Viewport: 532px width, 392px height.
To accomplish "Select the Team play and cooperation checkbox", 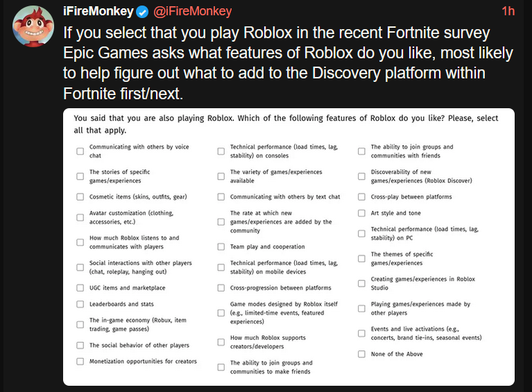I will pyautogui.click(x=221, y=247).
